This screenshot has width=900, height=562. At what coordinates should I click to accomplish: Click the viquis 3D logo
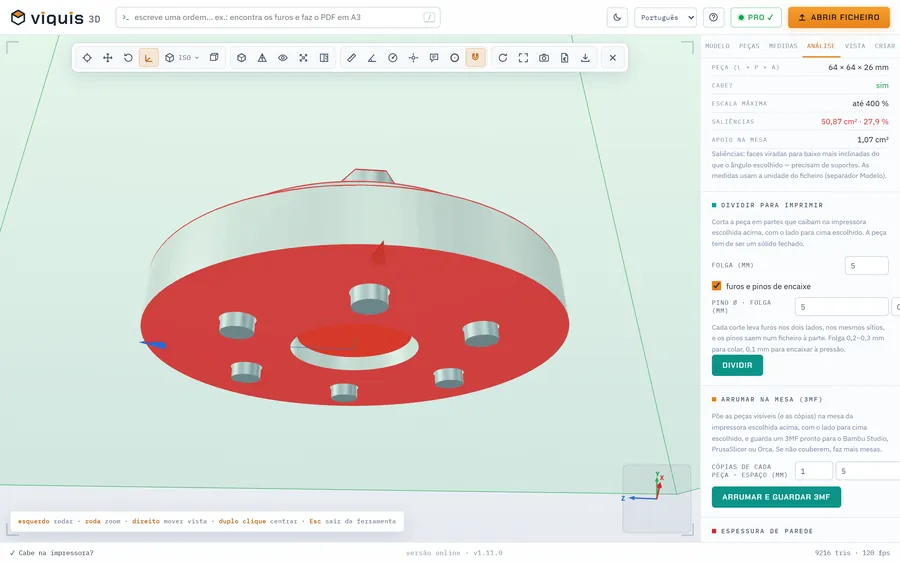tap(56, 18)
